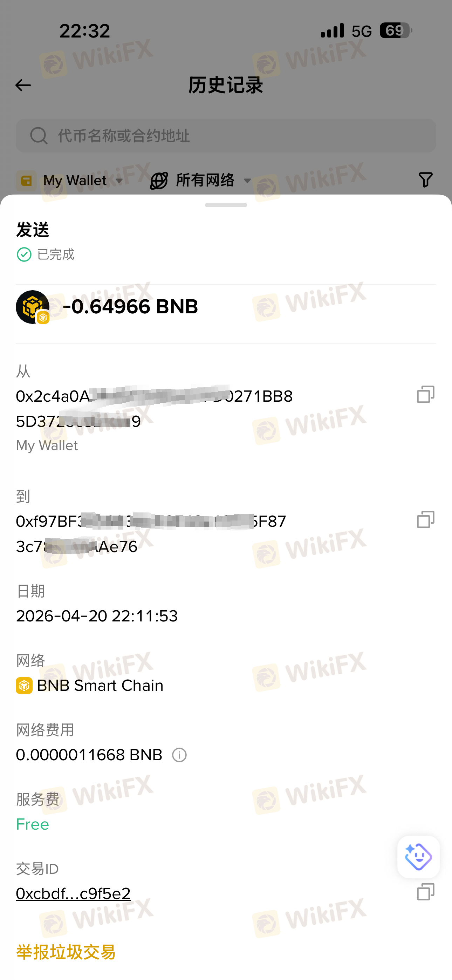Click the search magnifier icon
This screenshot has width=452, height=980.
pos(39,136)
